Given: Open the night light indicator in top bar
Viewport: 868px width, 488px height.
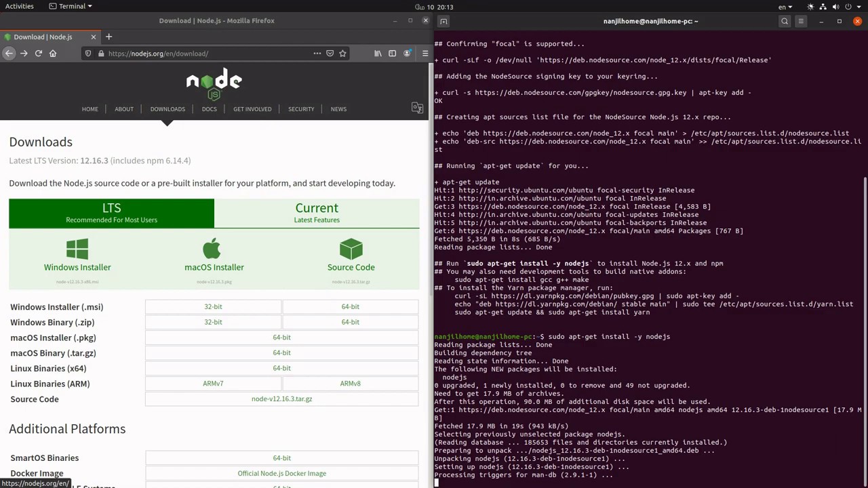Looking at the screenshot, I should (x=810, y=7).
